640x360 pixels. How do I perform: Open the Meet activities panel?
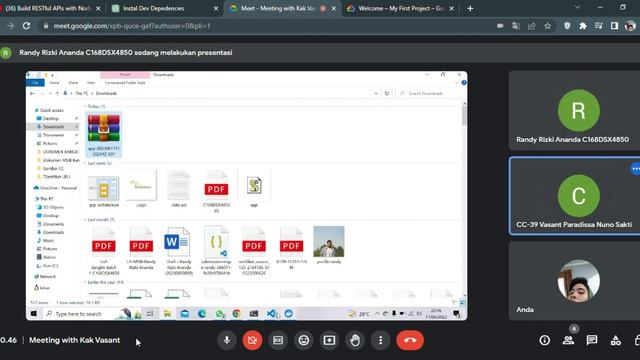tap(616, 340)
